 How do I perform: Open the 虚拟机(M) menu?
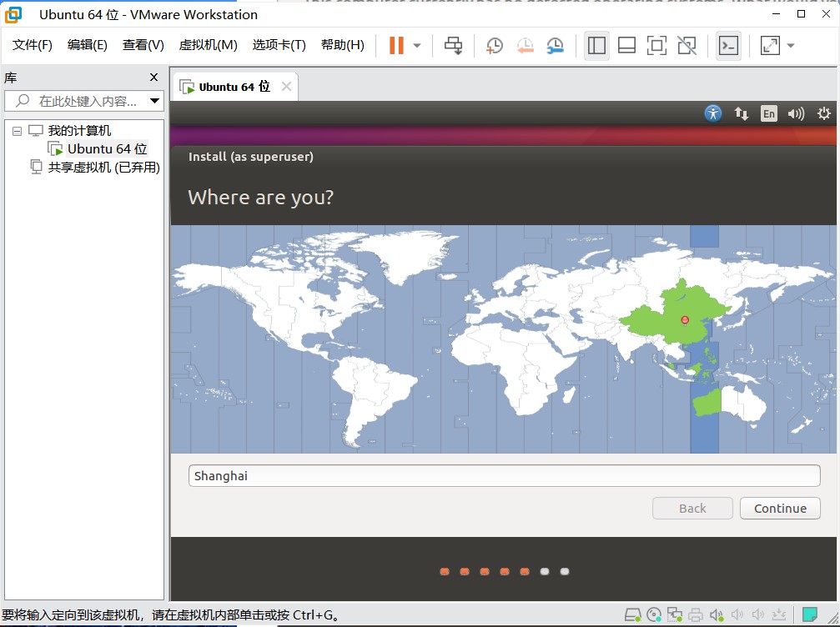(x=208, y=45)
